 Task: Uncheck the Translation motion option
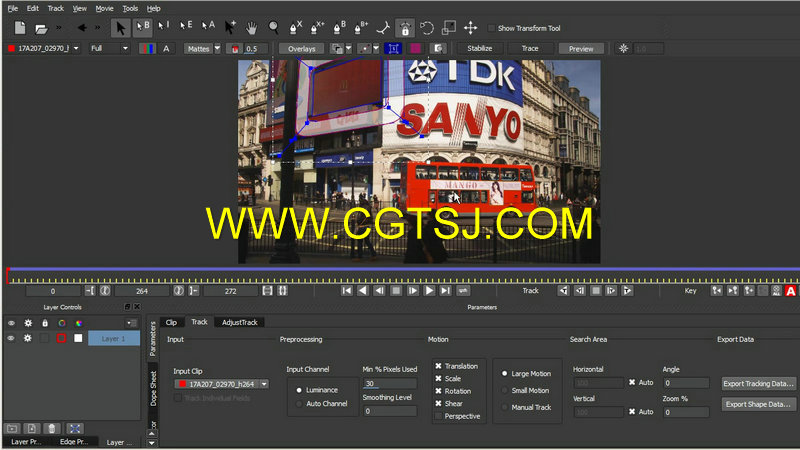click(438, 366)
